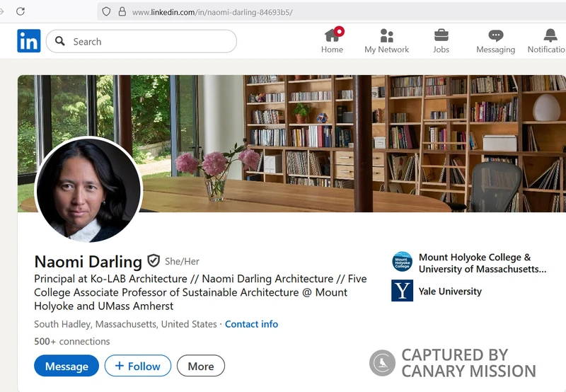566x392 pixels.
Task: Go to the Jobs briefcase icon
Action: [x=441, y=35]
